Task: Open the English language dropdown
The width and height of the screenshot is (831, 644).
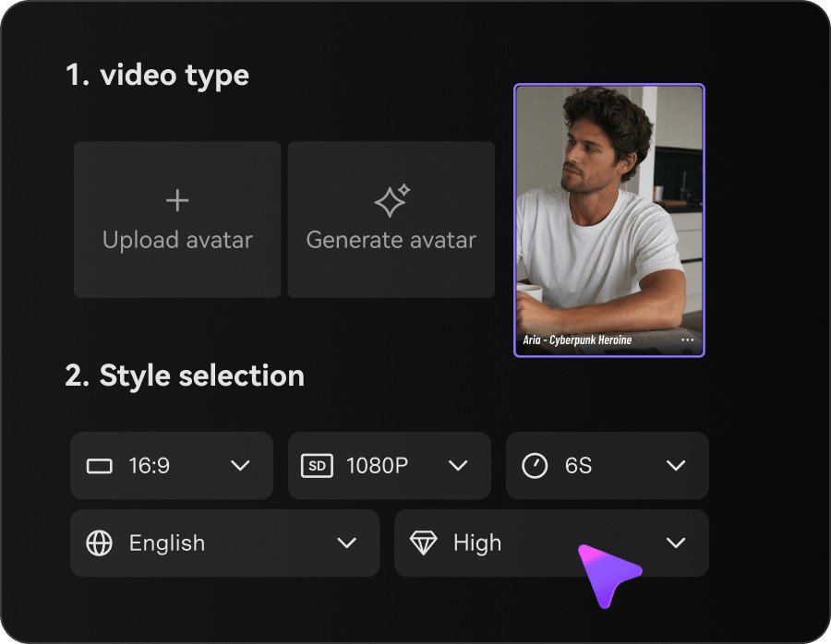Action: [224, 543]
